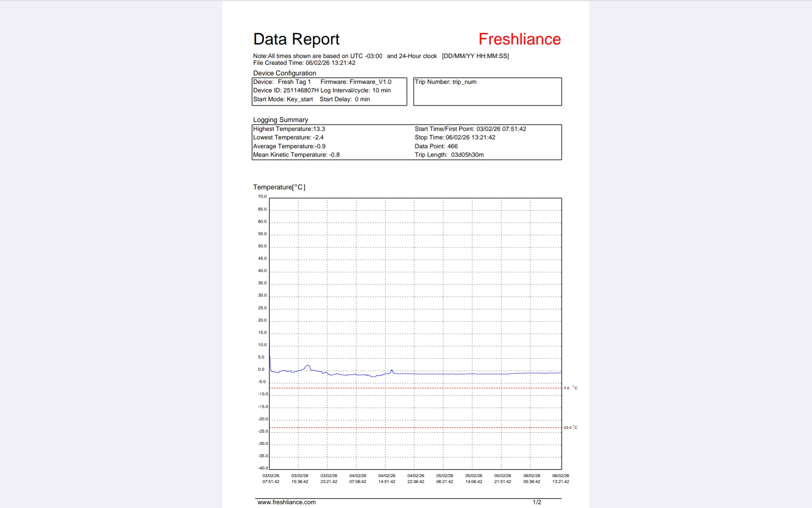The image size is (812, 508).
Task: Click the Start Time/First Point entry
Action: coord(470,129)
